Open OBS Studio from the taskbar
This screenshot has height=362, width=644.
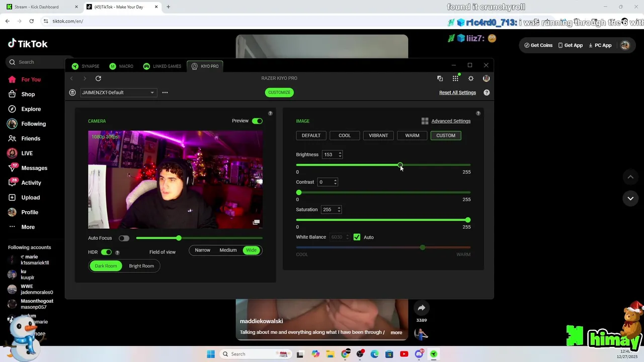(360, 354)
